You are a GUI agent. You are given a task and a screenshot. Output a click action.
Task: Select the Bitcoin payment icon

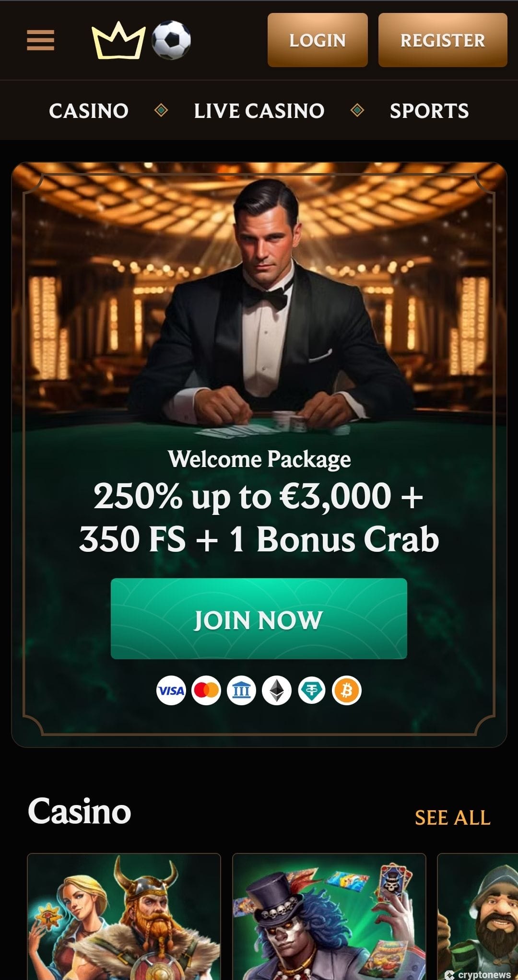347,690
